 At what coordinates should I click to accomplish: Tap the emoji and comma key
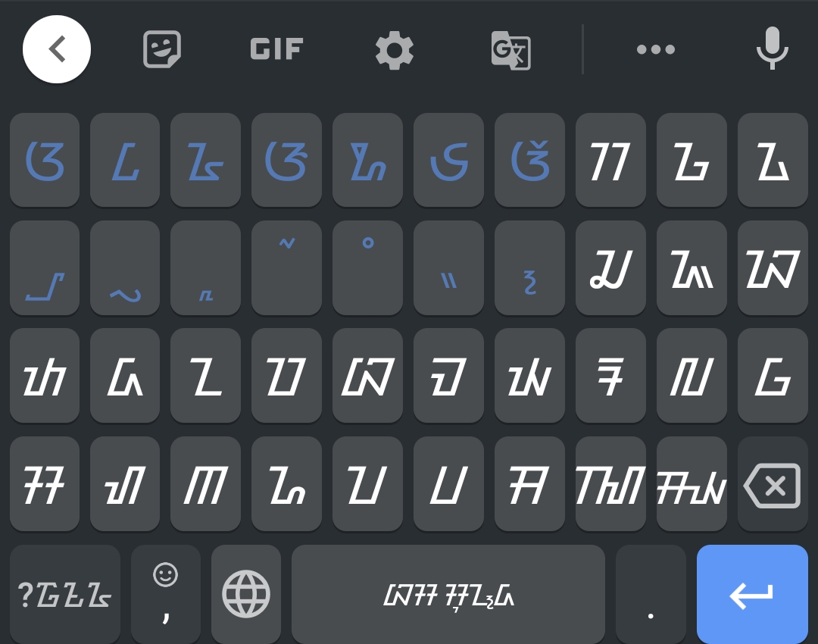(x=165, y=595)
